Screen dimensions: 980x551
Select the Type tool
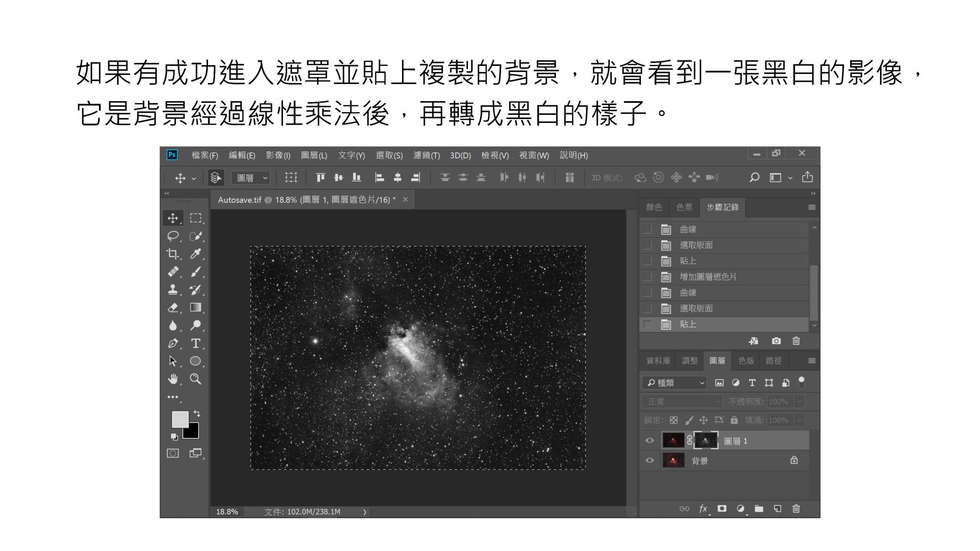(196, 344)
